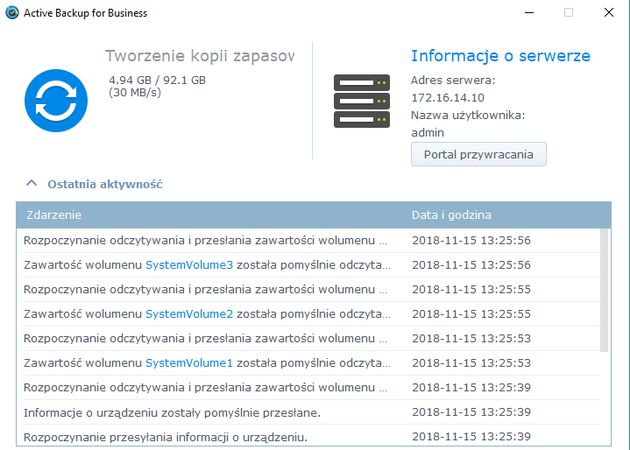The width and height of the screenshot is (630, 450).
Task: Select the server address 172.16.14.10
Action: [x=448, y=98]
